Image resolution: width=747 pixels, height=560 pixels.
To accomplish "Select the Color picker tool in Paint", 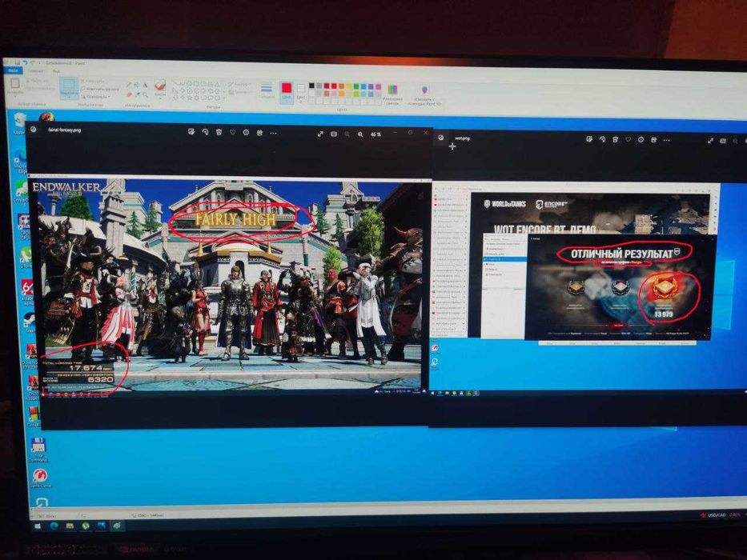I will click(x=137, y=94).
